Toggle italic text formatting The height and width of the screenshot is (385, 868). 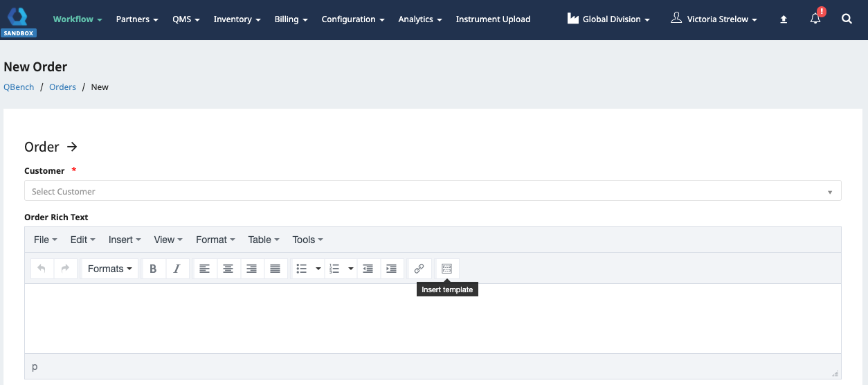(177, 269)
